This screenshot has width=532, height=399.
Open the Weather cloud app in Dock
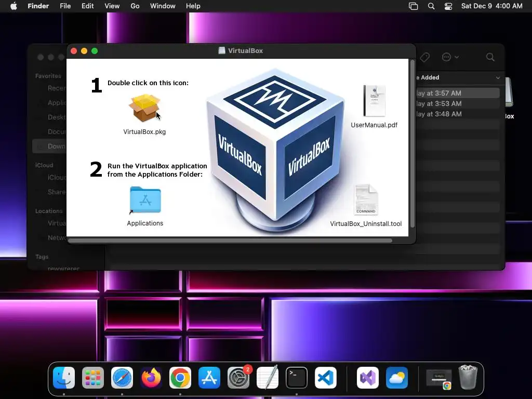click(397, 377)
